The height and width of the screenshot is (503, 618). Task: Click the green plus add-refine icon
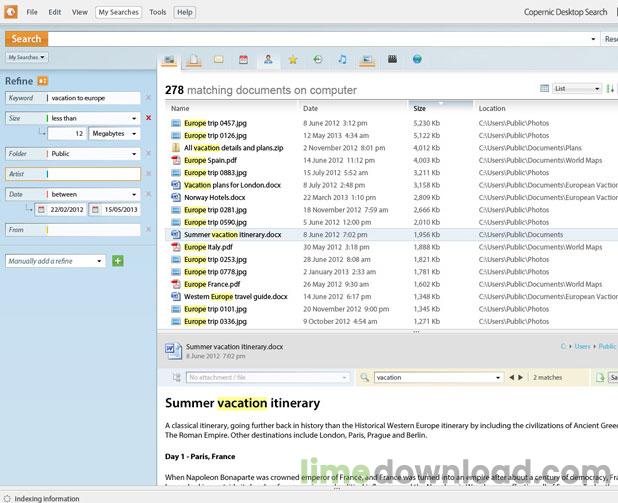[x=118, y=261]
